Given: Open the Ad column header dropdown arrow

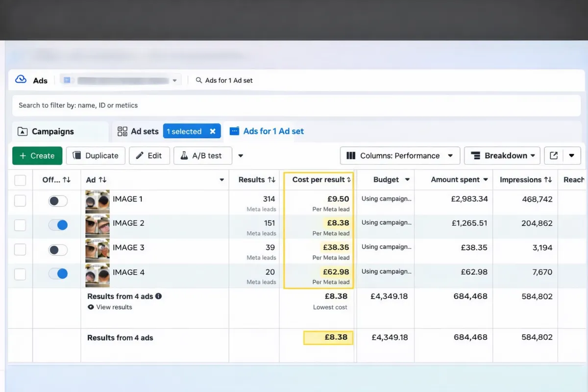Looking at the screenshot, I should [x=221, y=180].
